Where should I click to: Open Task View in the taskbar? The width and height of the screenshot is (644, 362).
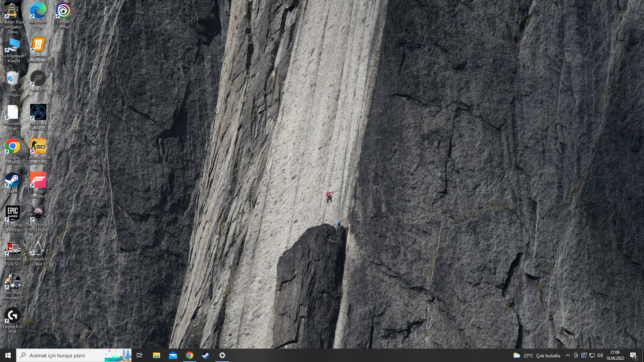click(140, 355)
